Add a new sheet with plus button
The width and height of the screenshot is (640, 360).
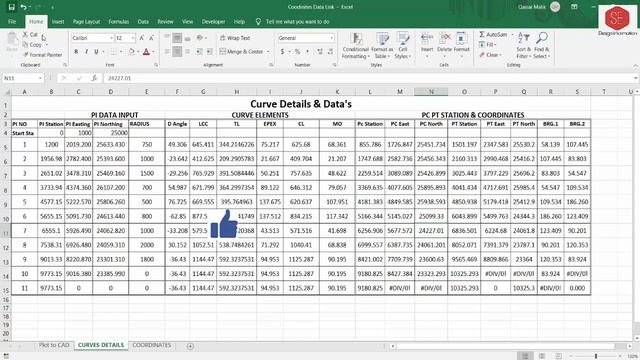coord(190,346)
